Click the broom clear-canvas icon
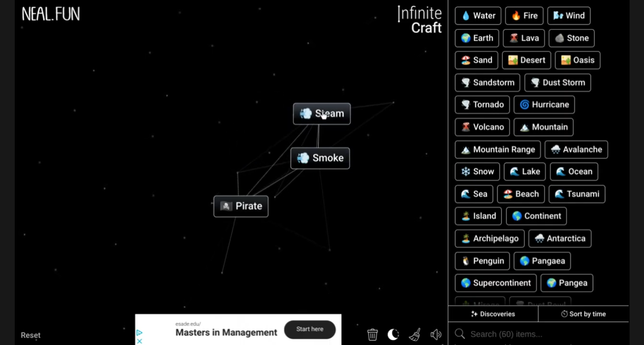Image resolution: width=644 pixels, height=345 pixels. pos(415,335)
